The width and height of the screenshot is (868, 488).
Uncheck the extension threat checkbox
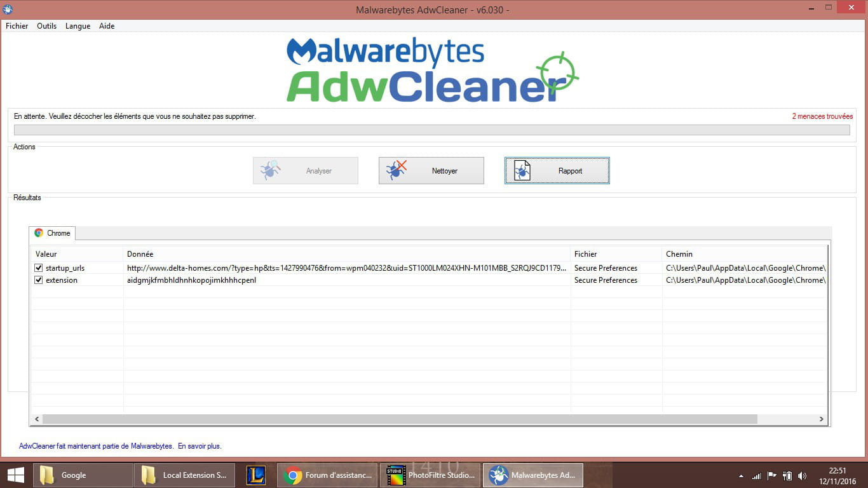39,280
